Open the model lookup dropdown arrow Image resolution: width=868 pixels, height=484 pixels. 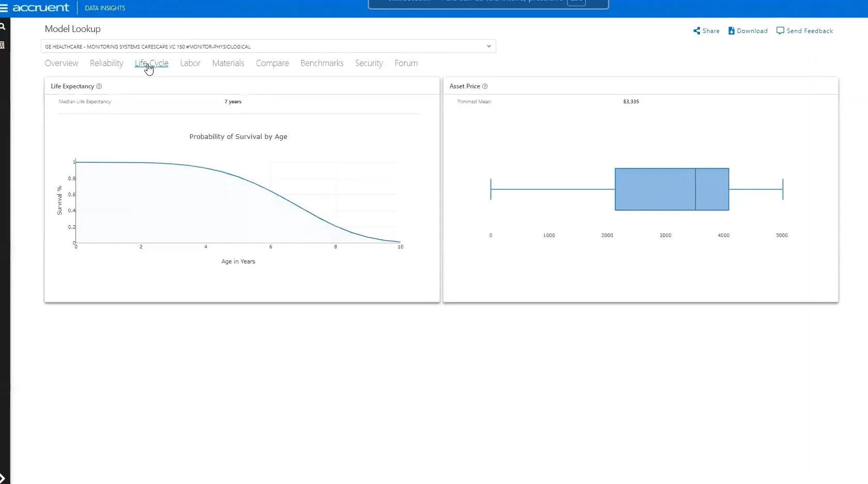[x=489, y=46]
